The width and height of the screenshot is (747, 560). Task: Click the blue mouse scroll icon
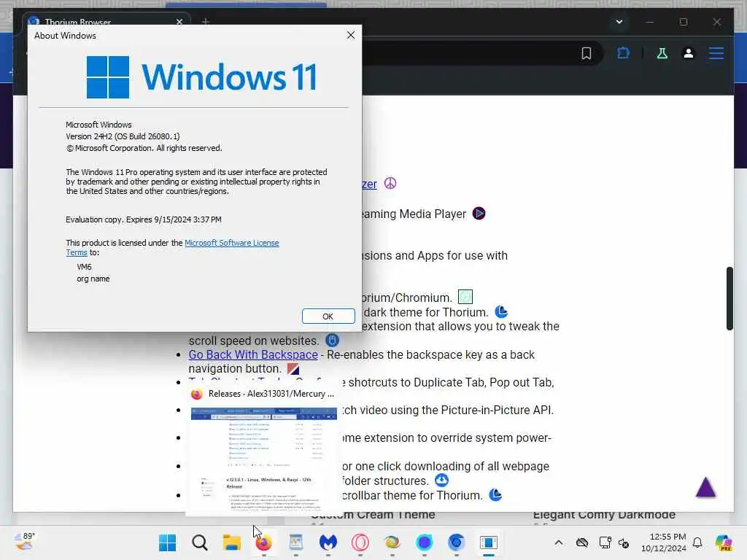(x=332, y=340)
